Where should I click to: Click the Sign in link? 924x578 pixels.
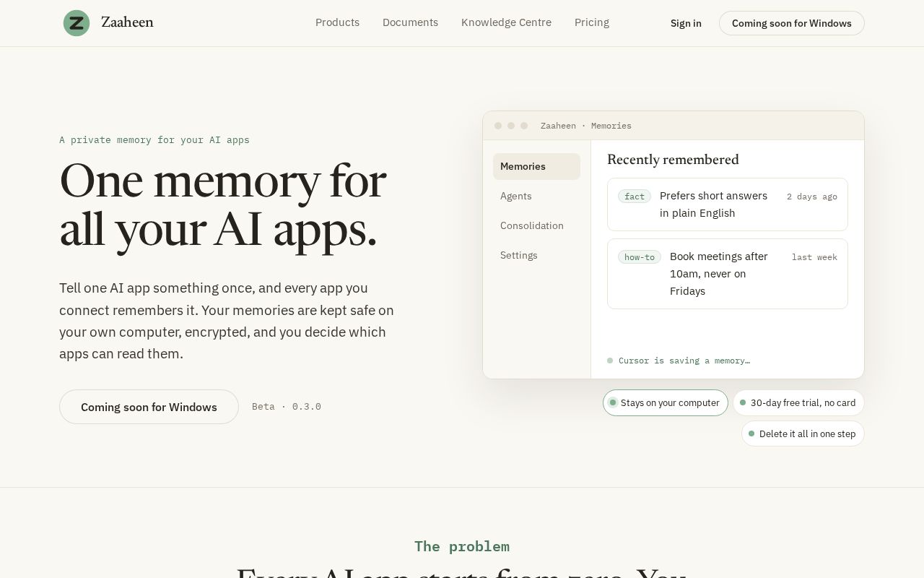[x=686, y=23]
